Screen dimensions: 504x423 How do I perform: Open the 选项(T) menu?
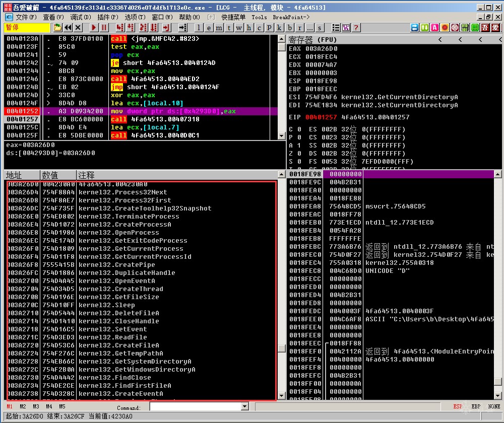(135, 17)
